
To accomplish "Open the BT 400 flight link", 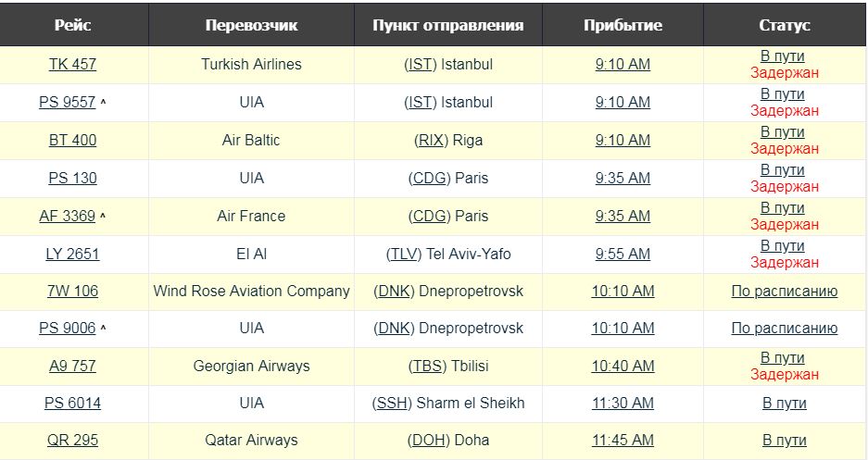I will pos(72,140).
